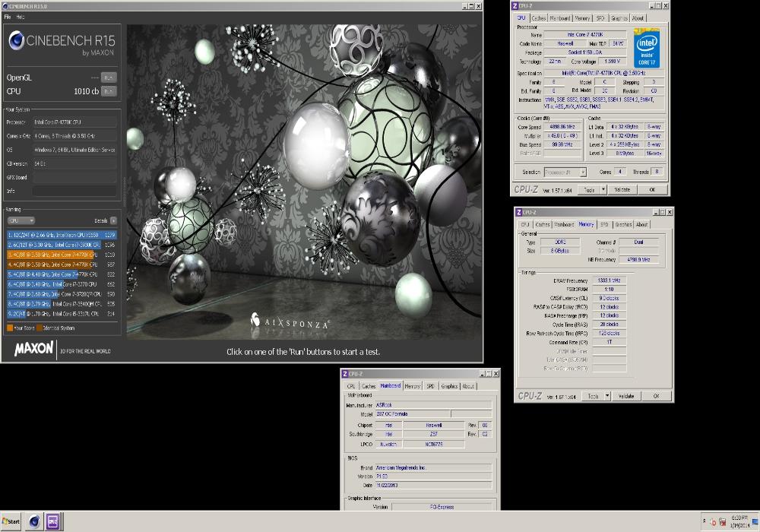This screenshot has width=760, height=532.
Task: Click the red tray icon beside the hidden-icons arrow
Action: coord(713,522)
